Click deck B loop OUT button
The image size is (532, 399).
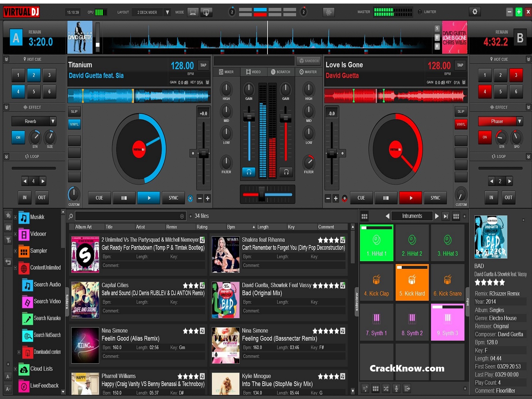coord(508,198)
